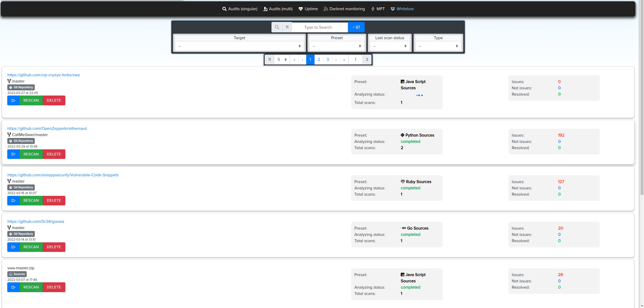Click into the Type to Search field

pyautogui.click(x=320, y=27)
